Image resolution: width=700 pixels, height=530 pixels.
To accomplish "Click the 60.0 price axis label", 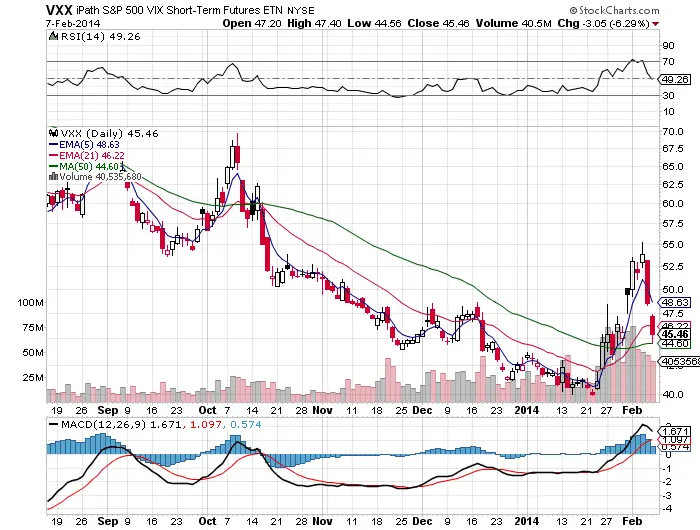I will (673, 204).
